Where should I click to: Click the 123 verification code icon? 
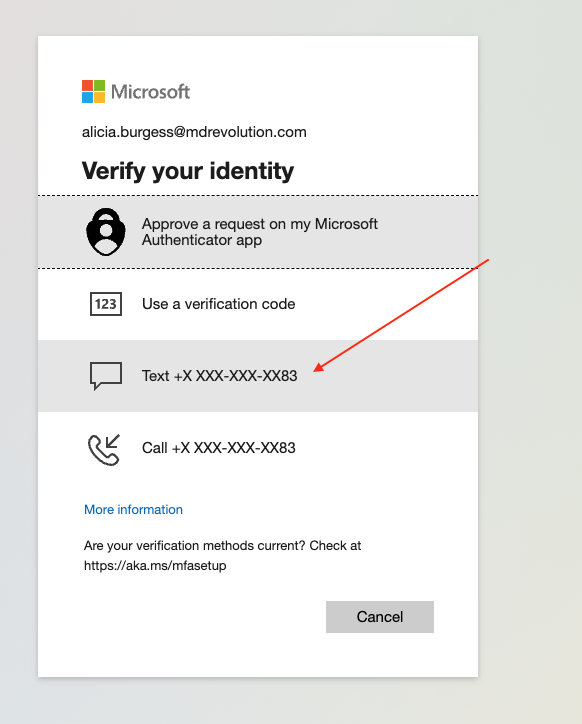point(106,304)
